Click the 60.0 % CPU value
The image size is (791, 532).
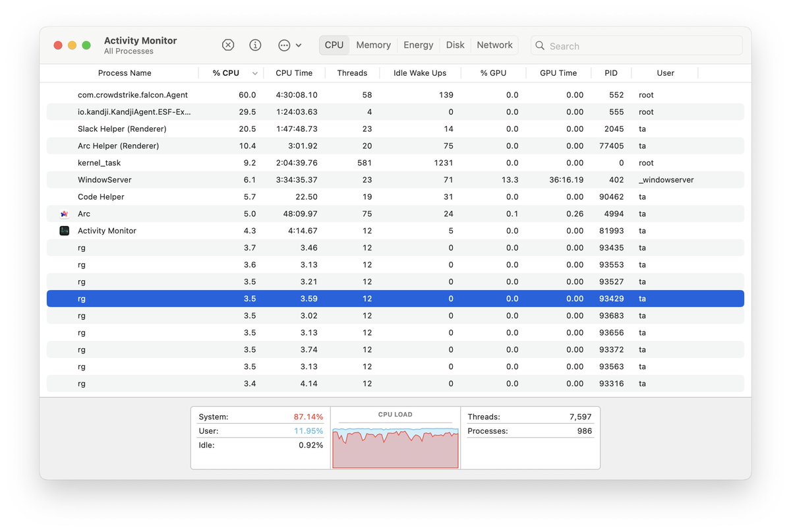[247, 95]
